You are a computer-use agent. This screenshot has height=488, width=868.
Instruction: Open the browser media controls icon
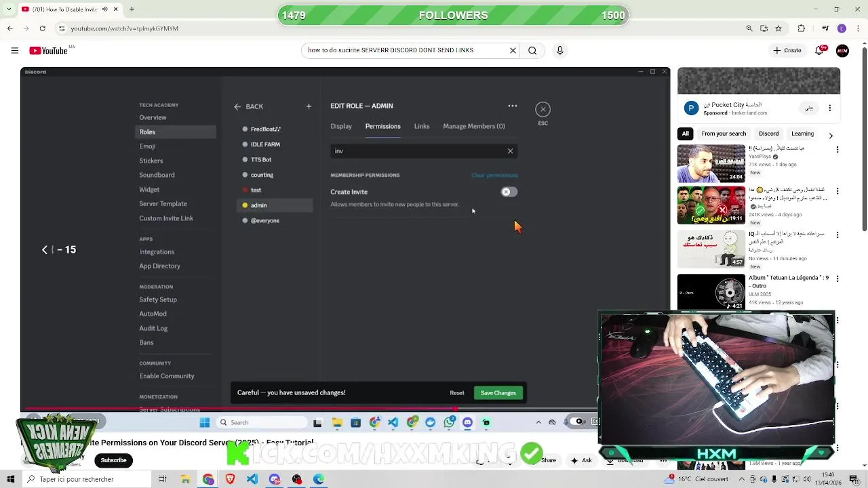pos(825,28)
